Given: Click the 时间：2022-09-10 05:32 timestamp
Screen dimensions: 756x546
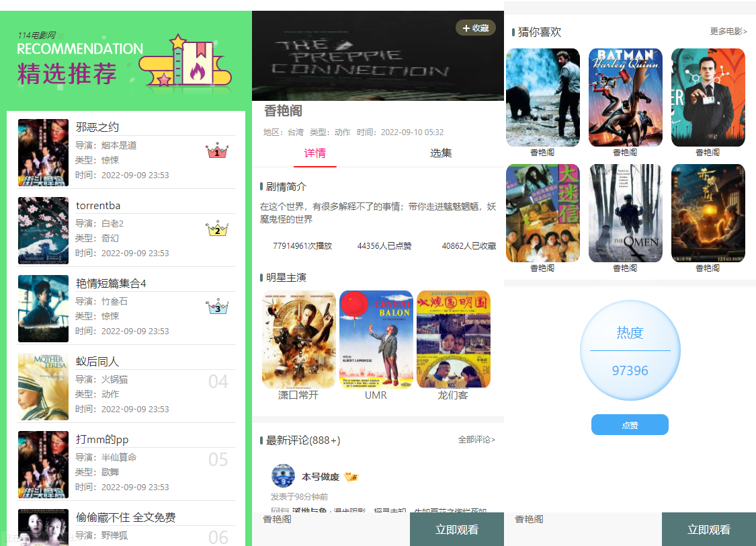Looking at the screenshot, I should (x=401, y=132).
